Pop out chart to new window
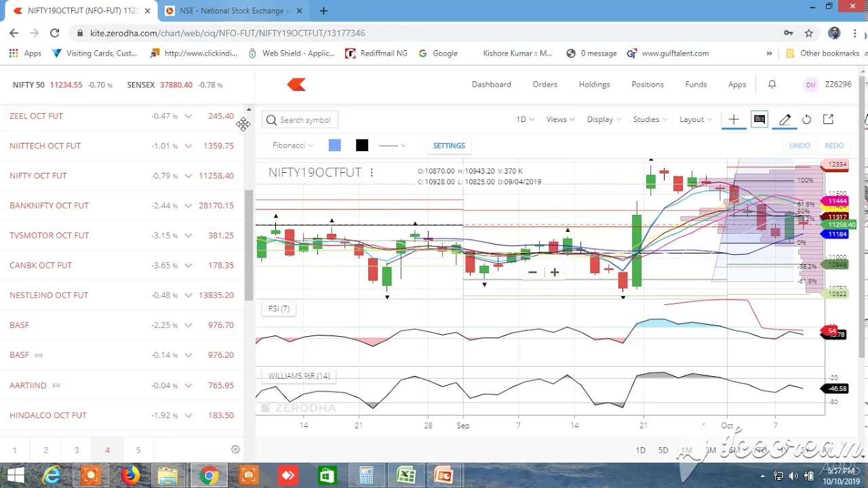This screenshot has width=868, height=488. [828, 119]
